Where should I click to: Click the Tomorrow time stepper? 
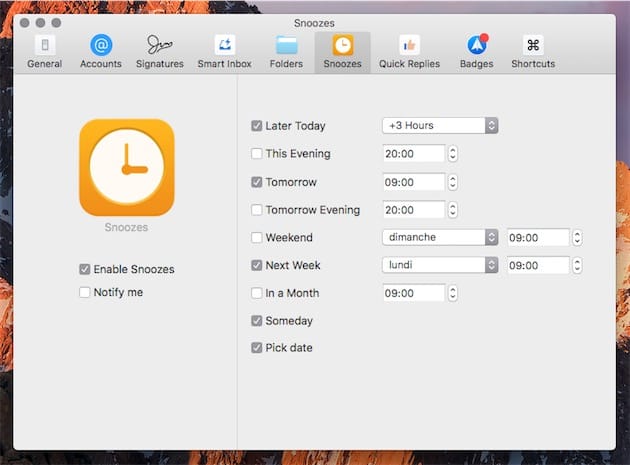[x=453, y=182]
